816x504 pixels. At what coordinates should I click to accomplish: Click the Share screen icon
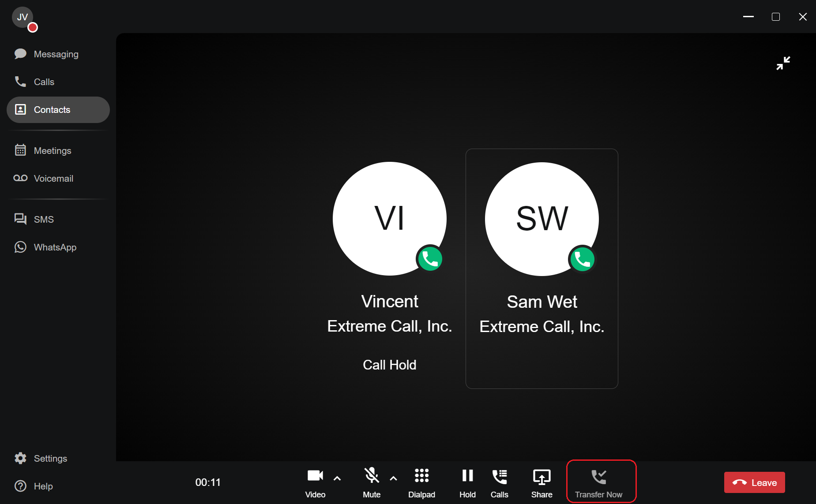(x=541, y=482)
